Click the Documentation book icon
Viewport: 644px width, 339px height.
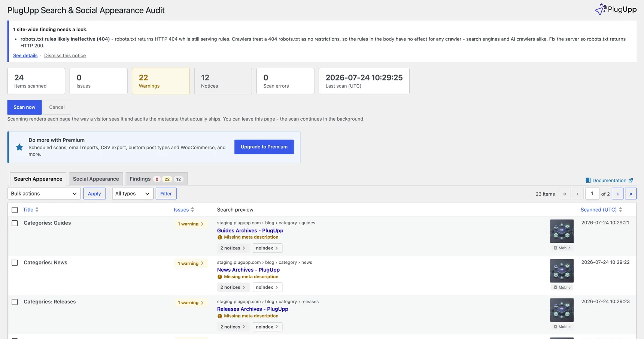click(588, 181)
